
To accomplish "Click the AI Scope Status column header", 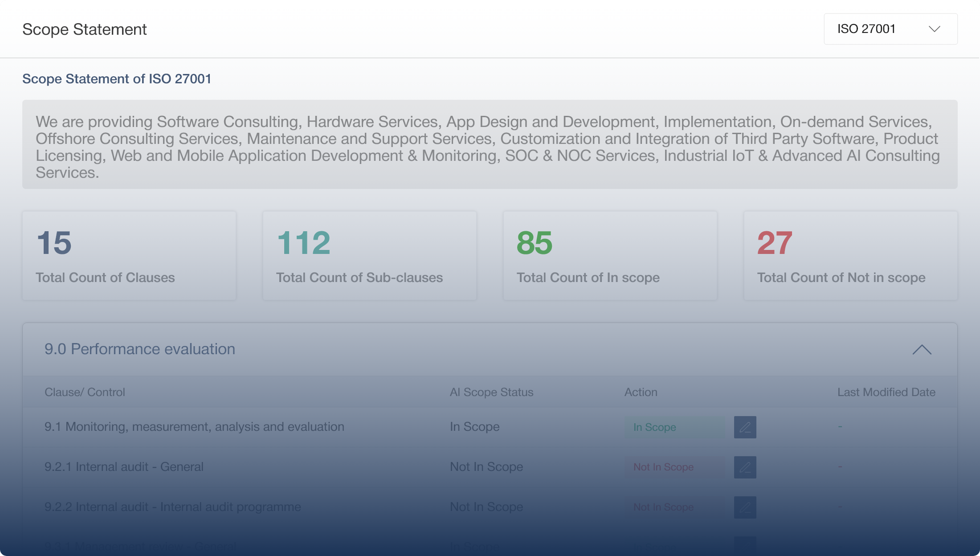I will pyautogui.click(x=491, y=392).
